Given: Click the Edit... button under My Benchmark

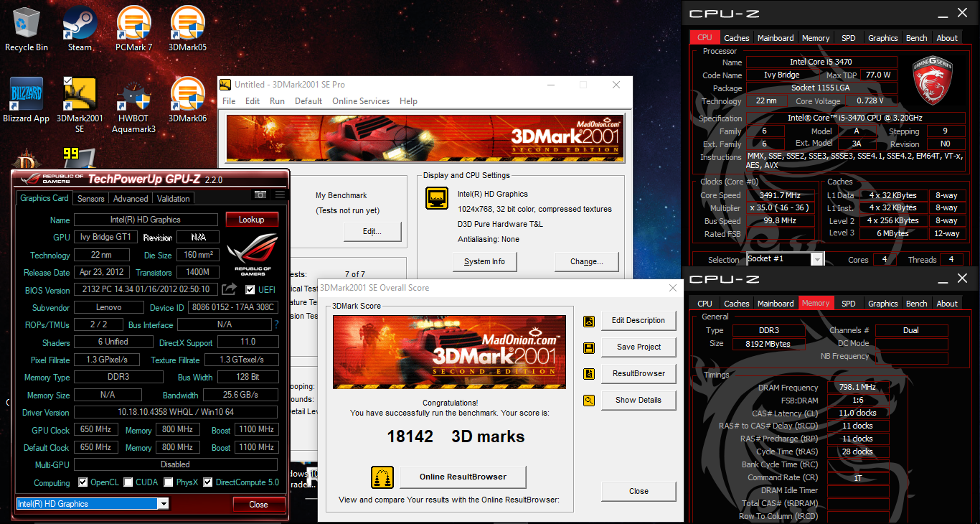Looking at the screenshot, I should [x=372, y=232].
